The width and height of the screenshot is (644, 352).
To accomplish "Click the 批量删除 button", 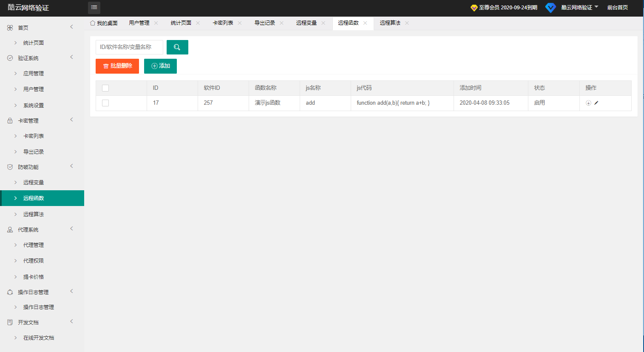I will (117, 66).
